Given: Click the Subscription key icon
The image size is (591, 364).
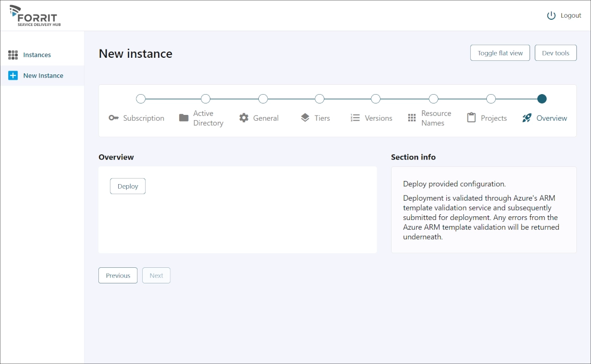Looking at the screenshot, I should click(114, 118).
